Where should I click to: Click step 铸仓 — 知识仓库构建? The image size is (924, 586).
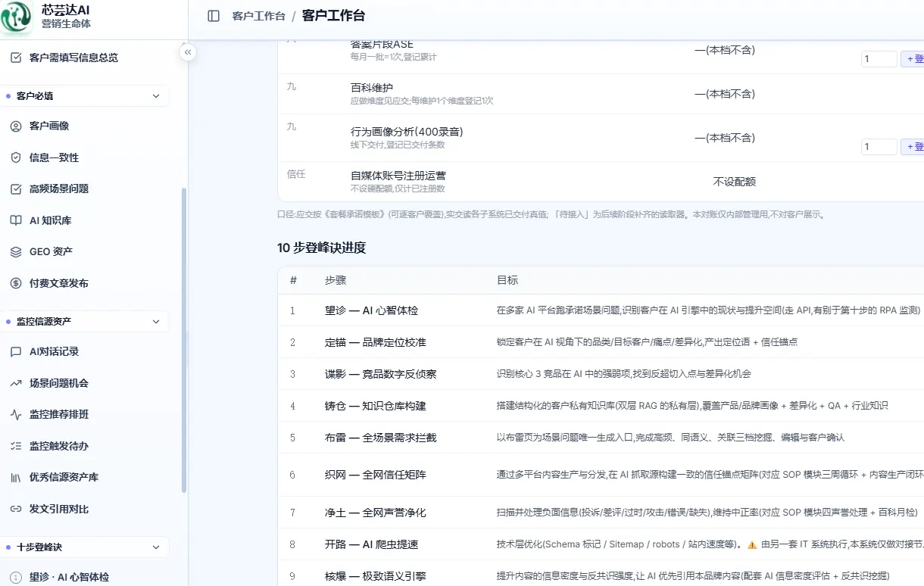pos(376,406)
